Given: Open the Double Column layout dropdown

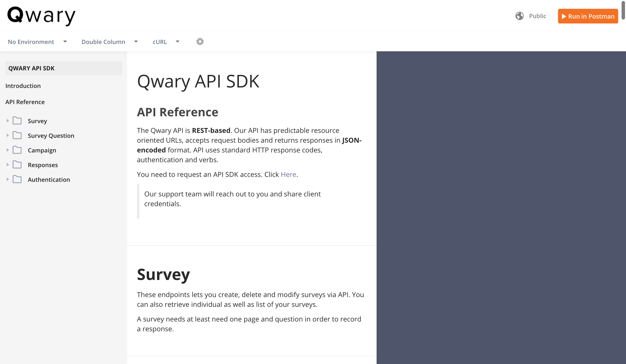Looking at the screenshot, I should tap(110, 42).
